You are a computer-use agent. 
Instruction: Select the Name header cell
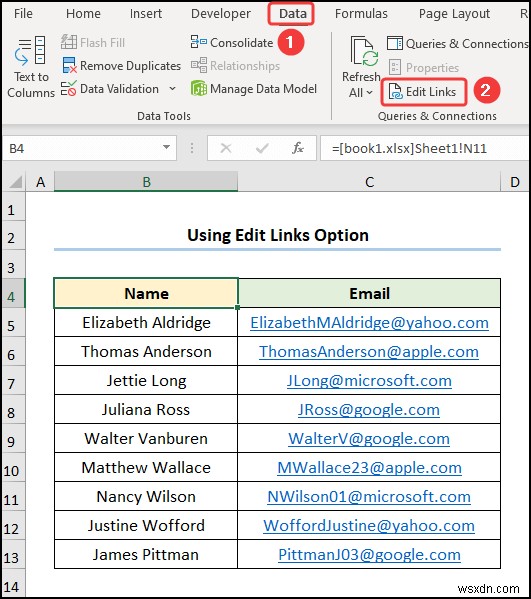pyautogui.click(x=146, y=293)
